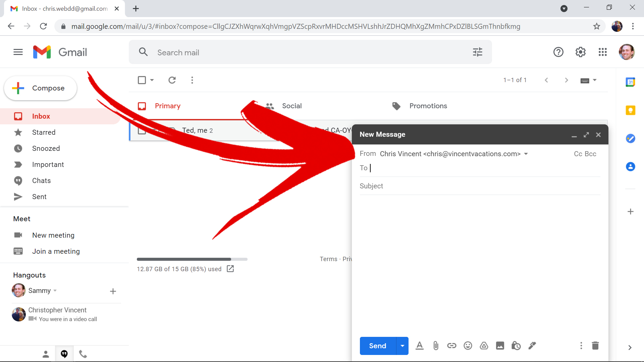The image size is (644, 362).
Task: Open Contacts side panel
Action: pyautogui.click(x=631, y=167)
